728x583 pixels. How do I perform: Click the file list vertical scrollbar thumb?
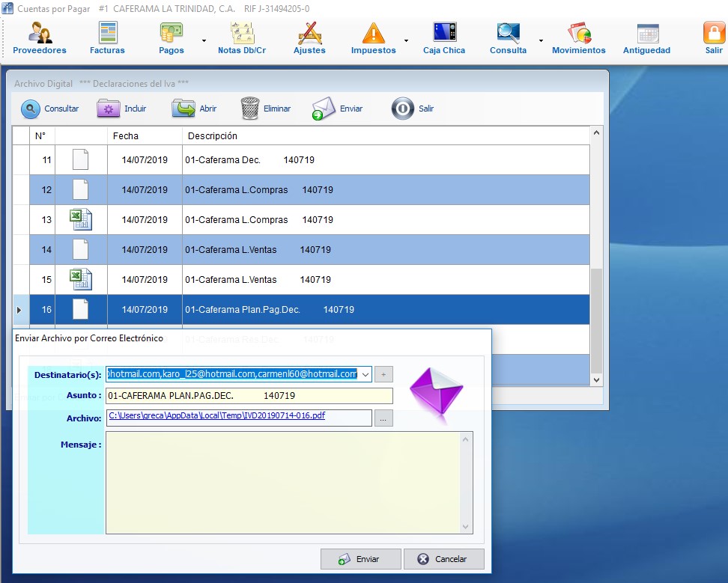[597, 320]
